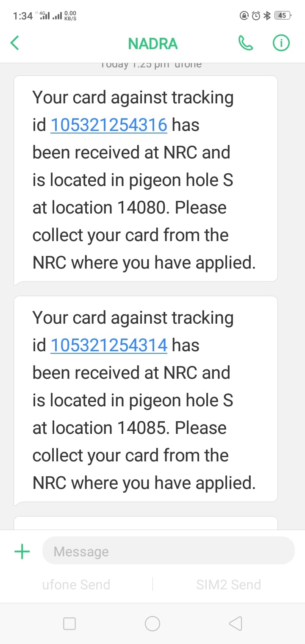
Task: Tap the partially visible message bubble at bottom
Action: (146, 523)
